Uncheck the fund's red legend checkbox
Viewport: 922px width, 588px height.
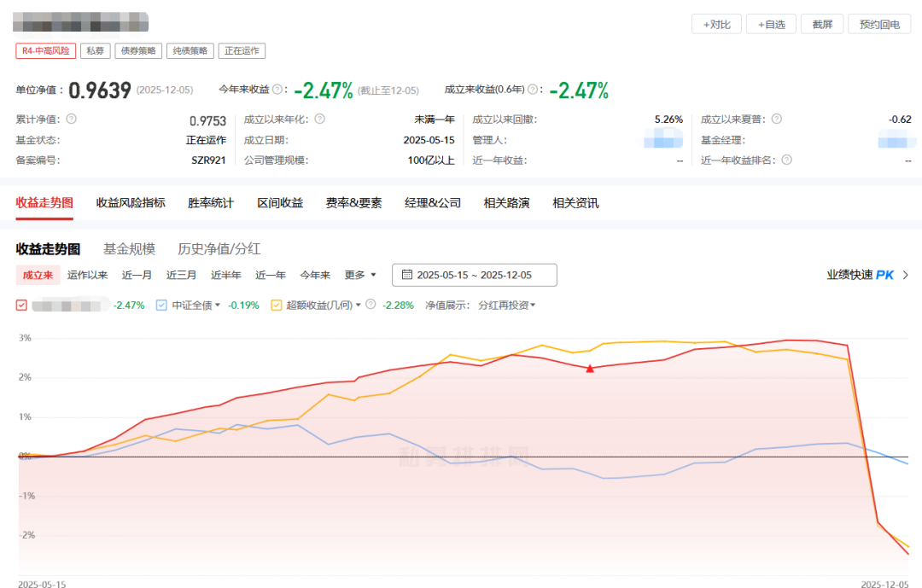pos(21,304)
